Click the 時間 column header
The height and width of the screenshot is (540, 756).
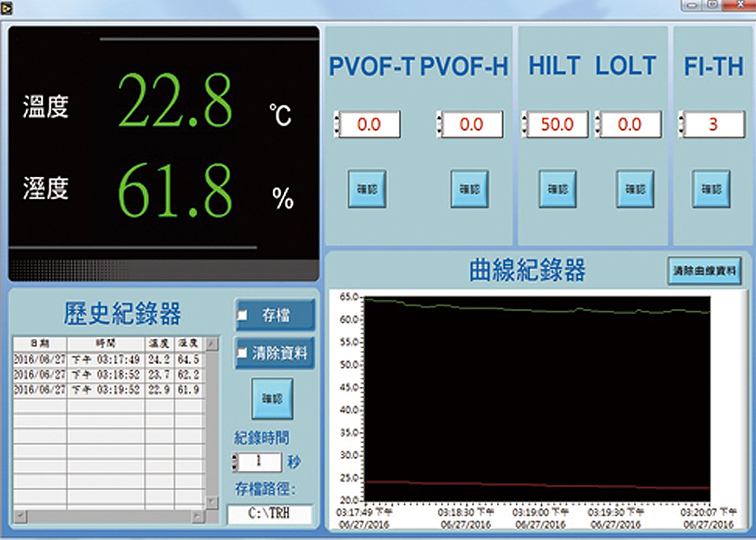106,344
